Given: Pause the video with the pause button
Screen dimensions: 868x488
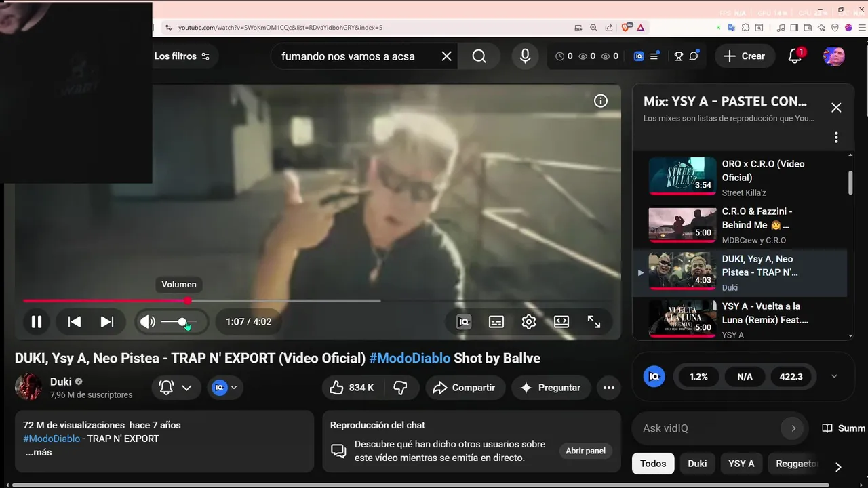Looking at the screenshot, I should click(x=37, y=322).
